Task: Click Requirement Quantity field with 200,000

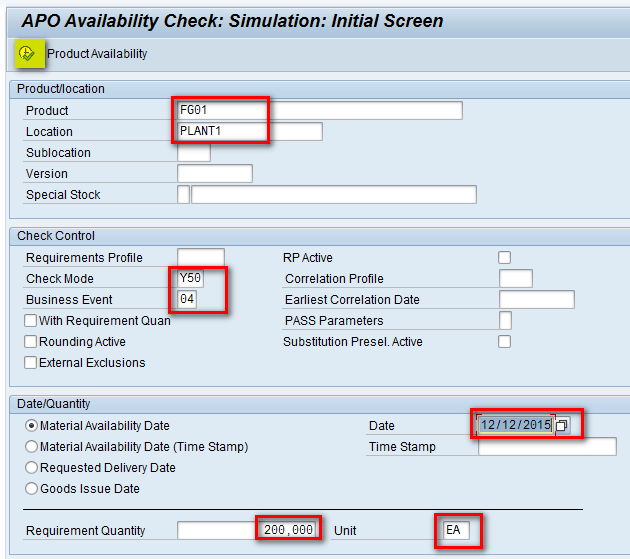Action: (x=248, y=530)
